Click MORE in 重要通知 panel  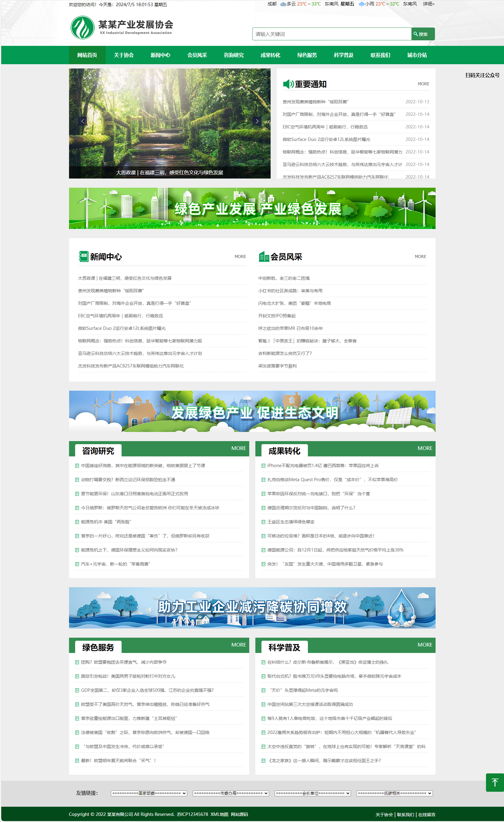[x=423, y=84]
